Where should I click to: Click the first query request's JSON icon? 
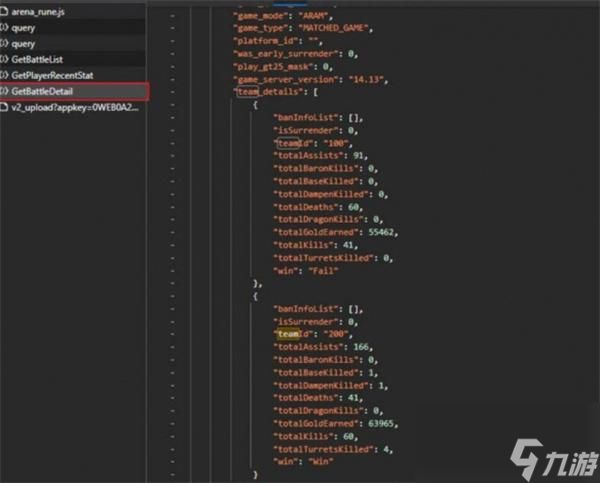(5, 29)
